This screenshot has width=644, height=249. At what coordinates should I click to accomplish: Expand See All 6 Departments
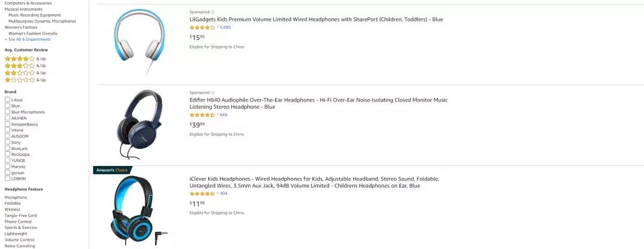point(29,39)
